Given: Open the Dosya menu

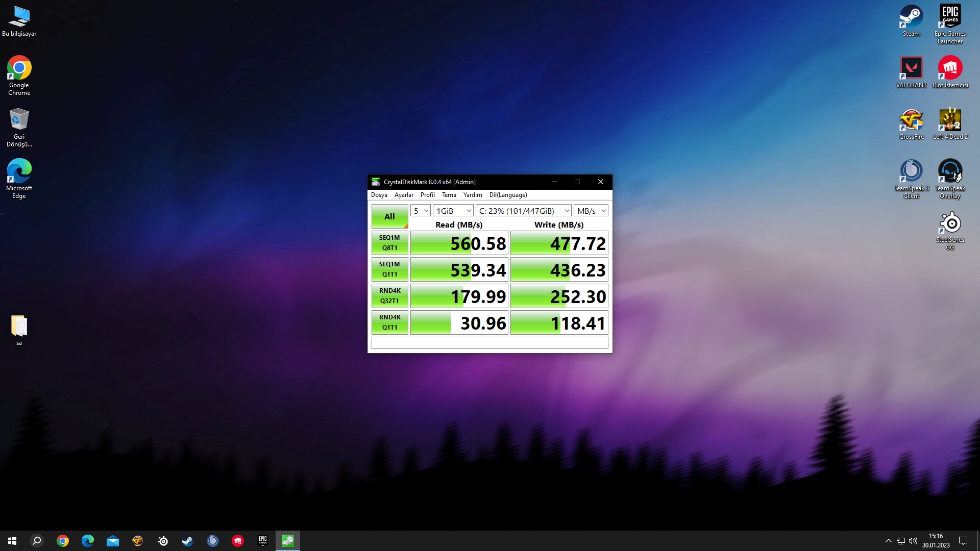Looking at the screenshot, I should [379, 195].
